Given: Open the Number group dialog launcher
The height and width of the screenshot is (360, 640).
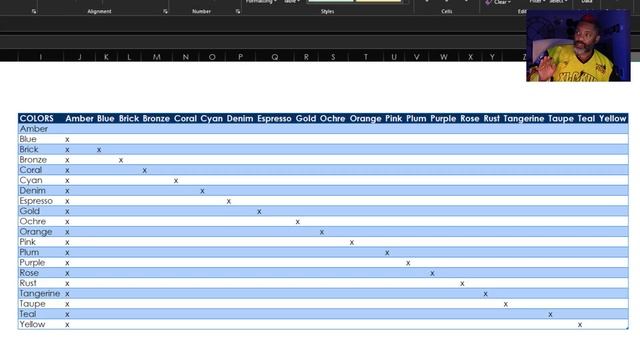Looking at the screenshot, I should (238, 12).
